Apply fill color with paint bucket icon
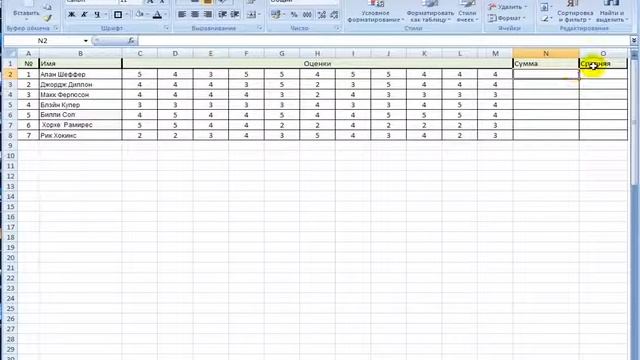 point(140,15)
